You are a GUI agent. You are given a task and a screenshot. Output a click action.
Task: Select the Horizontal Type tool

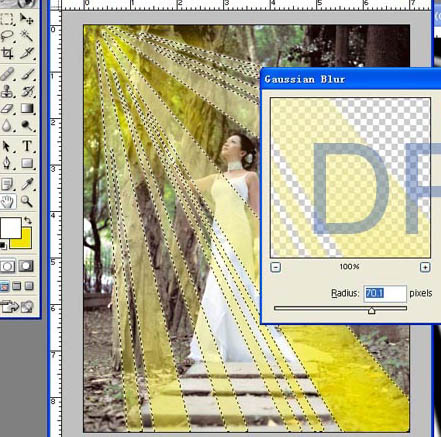27,146
